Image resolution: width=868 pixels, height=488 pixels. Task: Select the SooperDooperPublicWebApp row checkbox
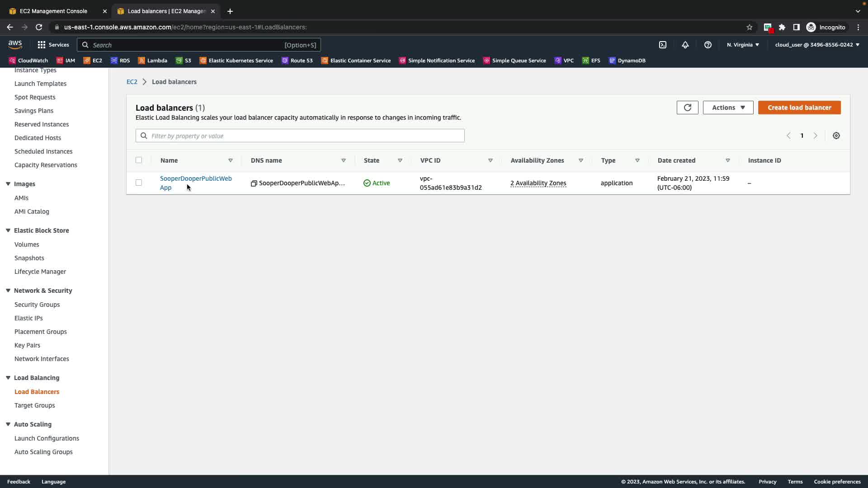pos(139,183)
